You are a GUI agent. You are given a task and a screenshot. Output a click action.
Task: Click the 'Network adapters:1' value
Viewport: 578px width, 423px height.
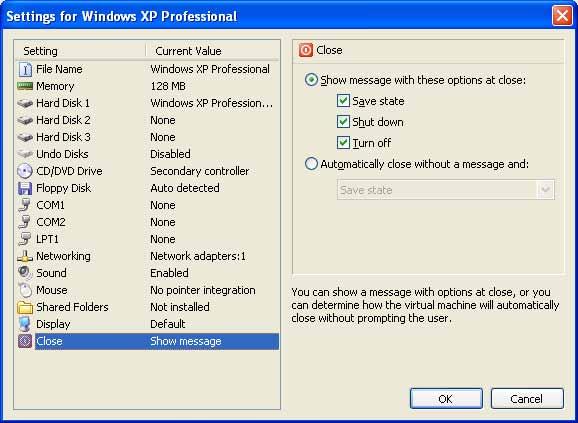click(198, 256)
